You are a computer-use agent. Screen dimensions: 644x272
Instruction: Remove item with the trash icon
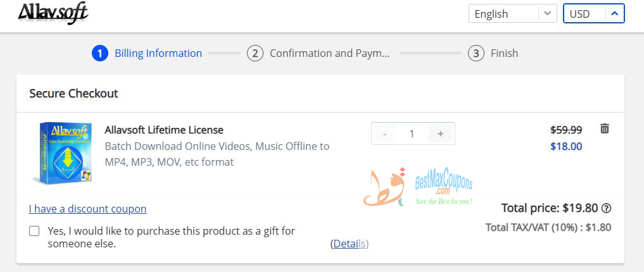tap(605, 128)
